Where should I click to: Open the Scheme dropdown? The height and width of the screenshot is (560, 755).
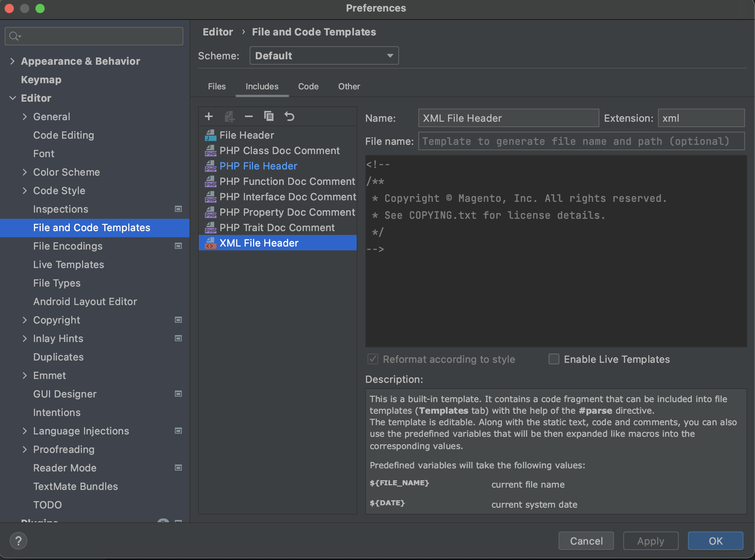[324, 56]
